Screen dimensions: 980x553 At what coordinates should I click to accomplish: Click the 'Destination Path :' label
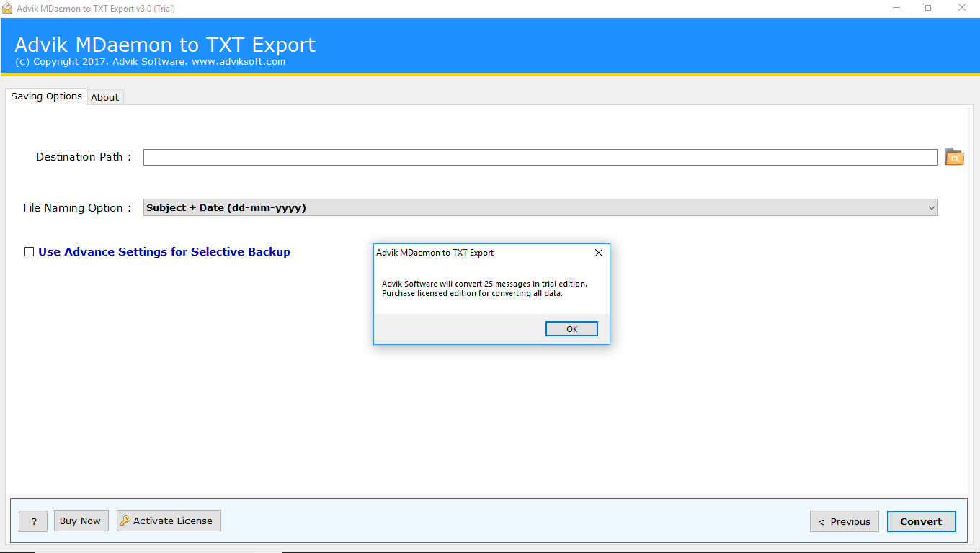pos(84,157)
